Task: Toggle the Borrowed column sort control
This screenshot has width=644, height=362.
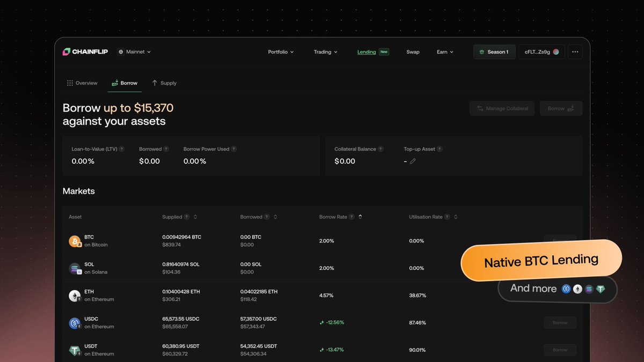Action: point(275,217)
